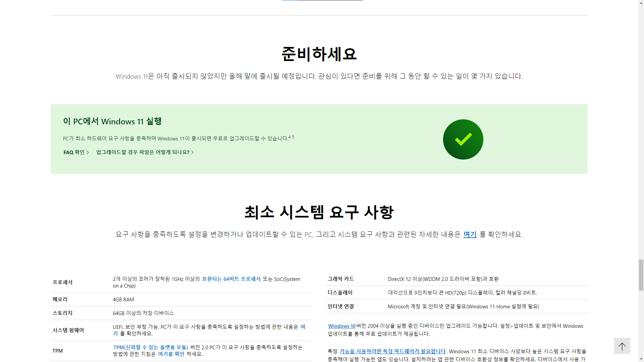Click the scrollbar up arrow
Screen dimensions: 644x362
click(641, 2)
